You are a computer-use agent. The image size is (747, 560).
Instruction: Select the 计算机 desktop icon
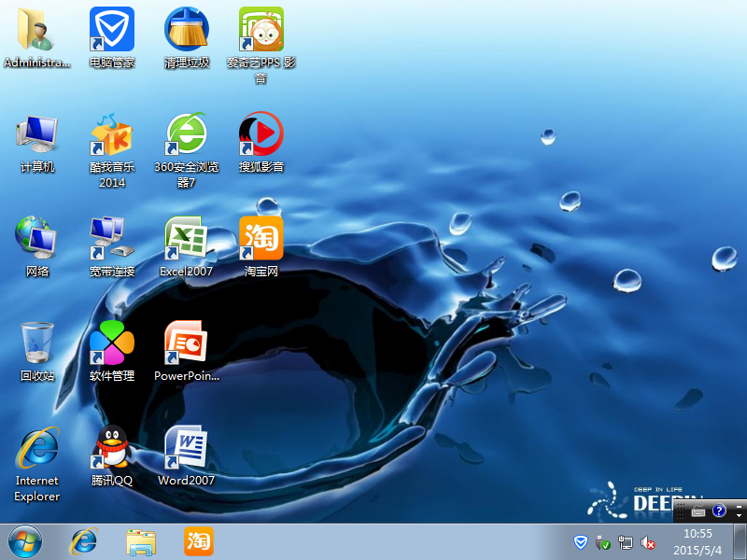[x=37, y=142]
